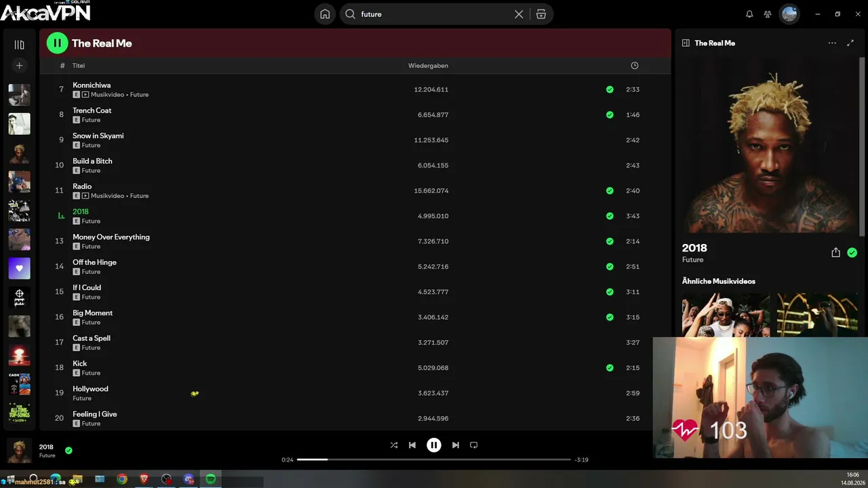
Task: Open more options in Now Playing panel
Action: tap(832, 43)
